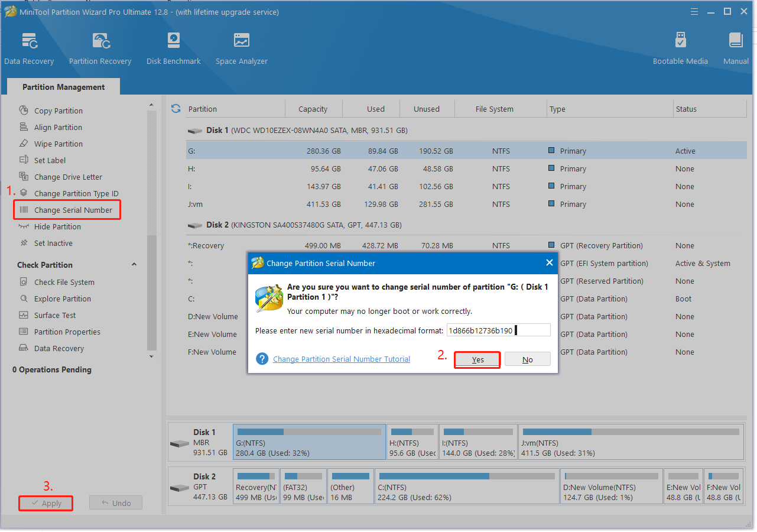The image size is (757, 532).
Task: Click the Hide Partition icon
Action: (24, 226)
